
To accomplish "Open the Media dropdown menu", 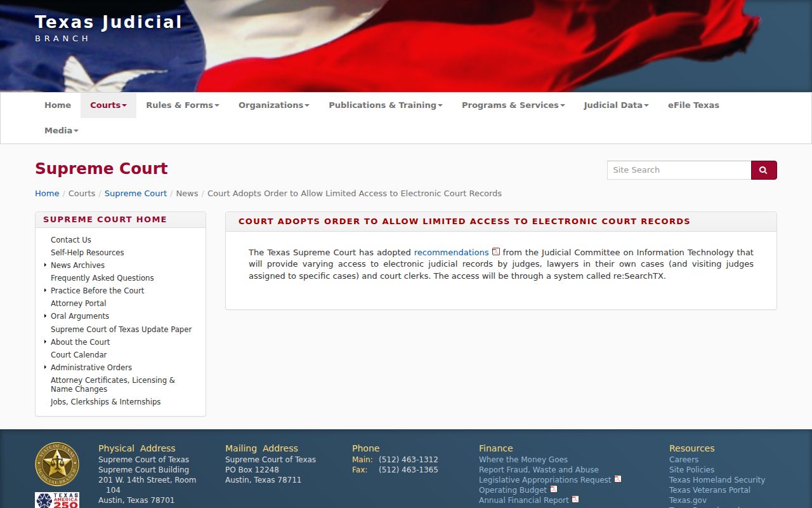I will [62, 131].
